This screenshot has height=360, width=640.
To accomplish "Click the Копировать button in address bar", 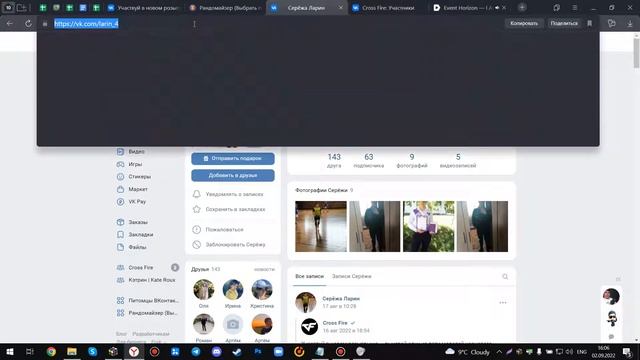I will pos(524,23).
